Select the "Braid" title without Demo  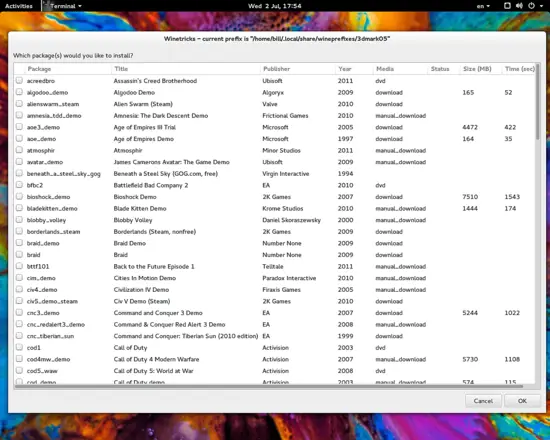(x=121, y=255)
